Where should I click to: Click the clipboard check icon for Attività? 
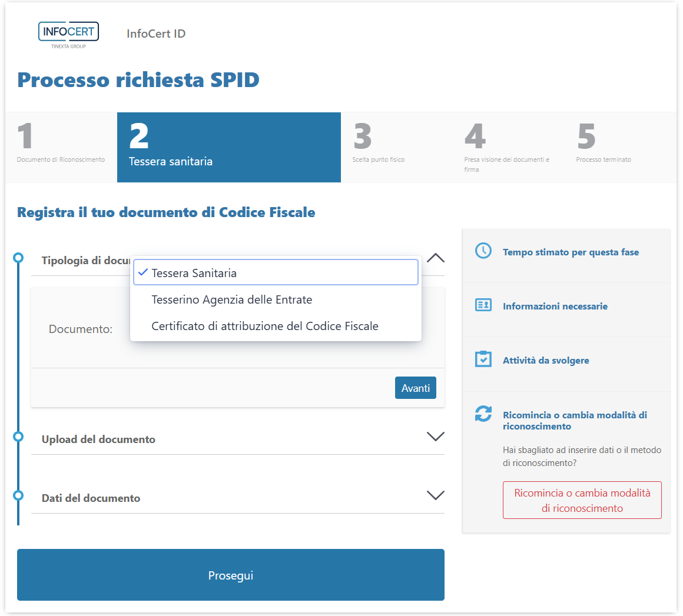click(483, 359)
